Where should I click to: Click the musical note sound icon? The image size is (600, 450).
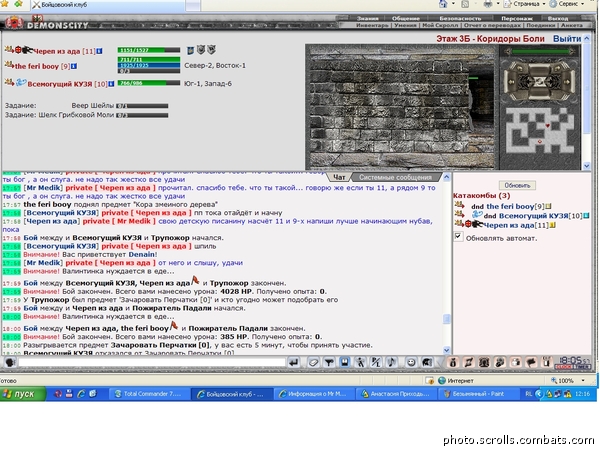click(391, 362)
